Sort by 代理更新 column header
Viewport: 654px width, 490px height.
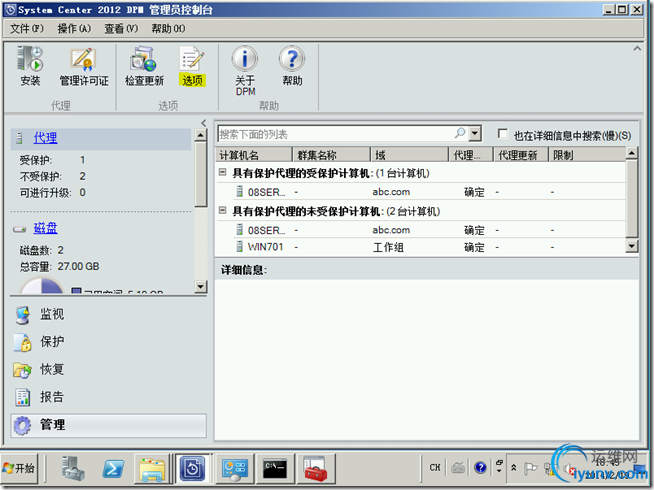521,155
